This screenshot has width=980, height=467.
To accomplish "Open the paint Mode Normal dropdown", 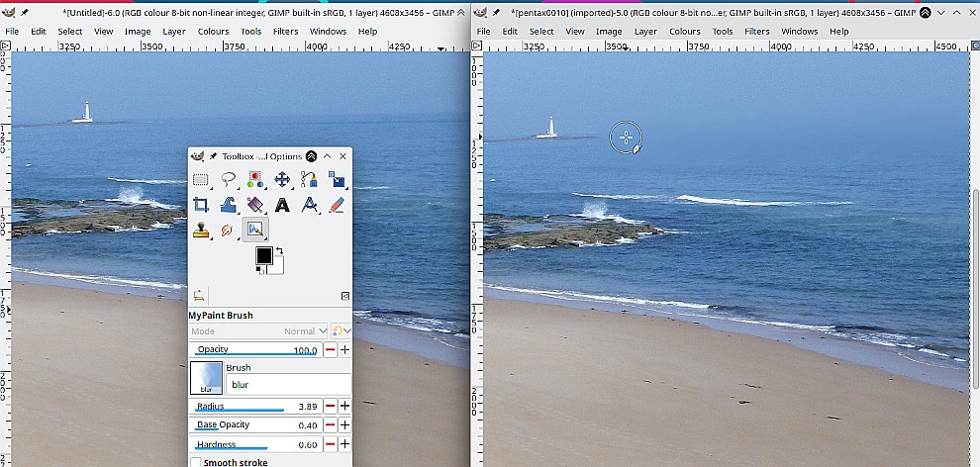I will pyautogui.click(x=259, y=330).
